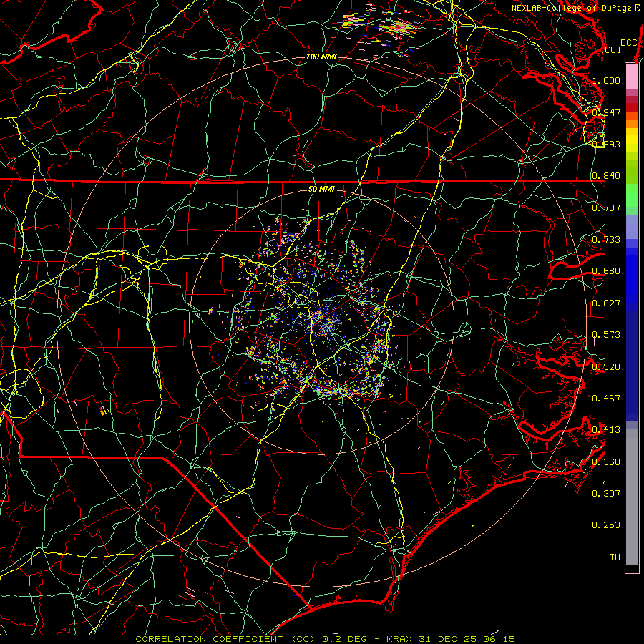Click the 50 NMI range ring label

coord(321,189)
